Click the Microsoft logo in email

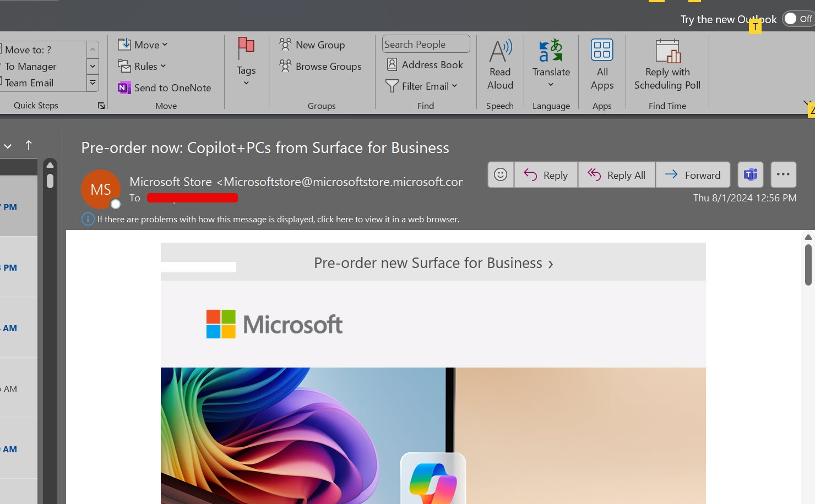point(274,324)
